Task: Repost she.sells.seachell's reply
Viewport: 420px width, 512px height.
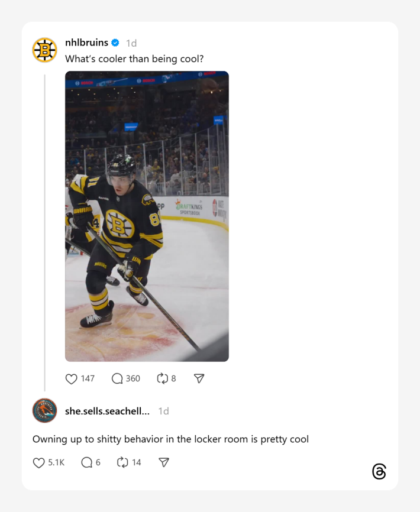Action: [x=123, y=462]
